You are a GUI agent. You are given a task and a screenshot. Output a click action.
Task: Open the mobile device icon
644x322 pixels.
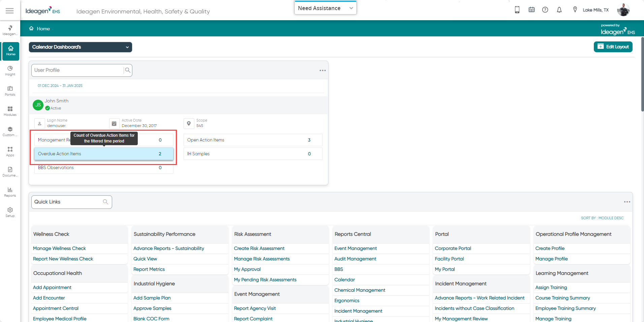(x=517, y=10)
